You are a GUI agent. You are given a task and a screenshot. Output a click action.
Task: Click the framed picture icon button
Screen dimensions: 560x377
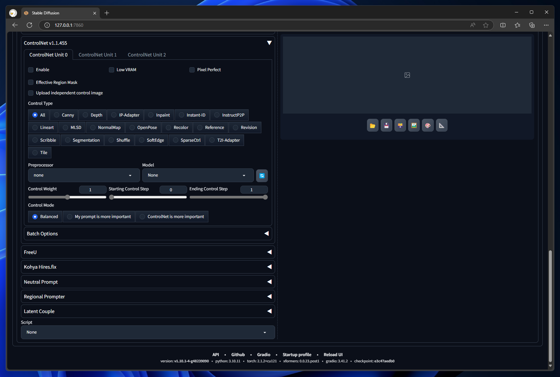pos(414,126)
